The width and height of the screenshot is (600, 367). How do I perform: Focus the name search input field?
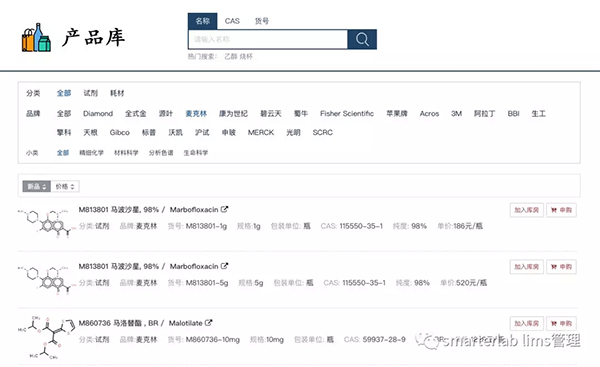pos(268,39)
